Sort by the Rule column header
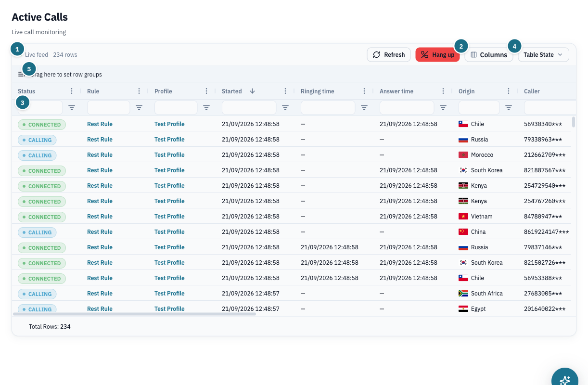588x385 pixels. (x=93, y=91)
